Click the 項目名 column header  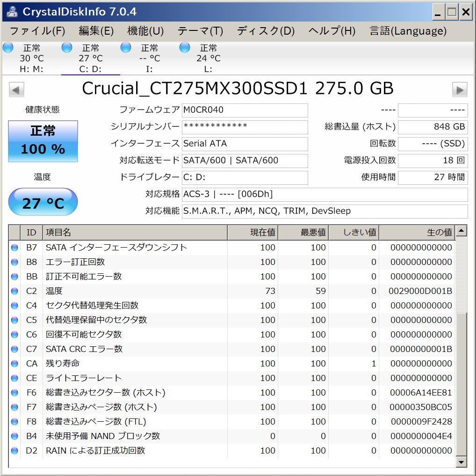pos(135,233)
